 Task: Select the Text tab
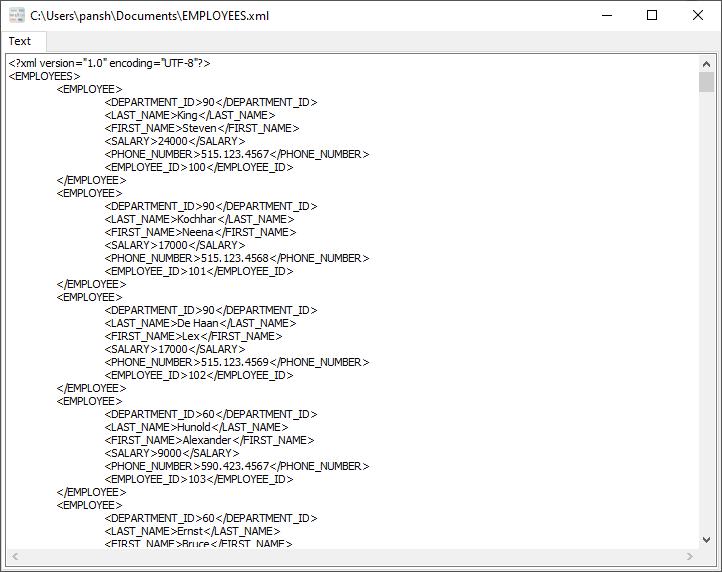20,41
